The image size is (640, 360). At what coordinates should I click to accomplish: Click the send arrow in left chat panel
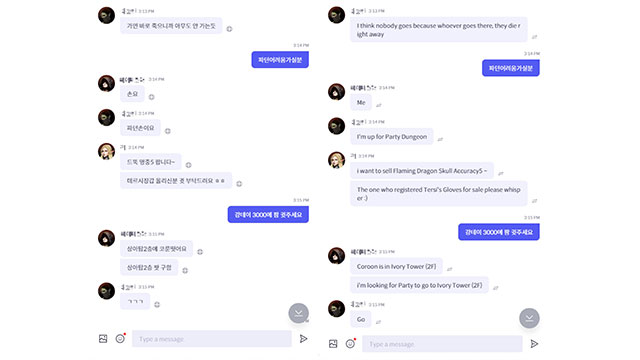point(303,339)
